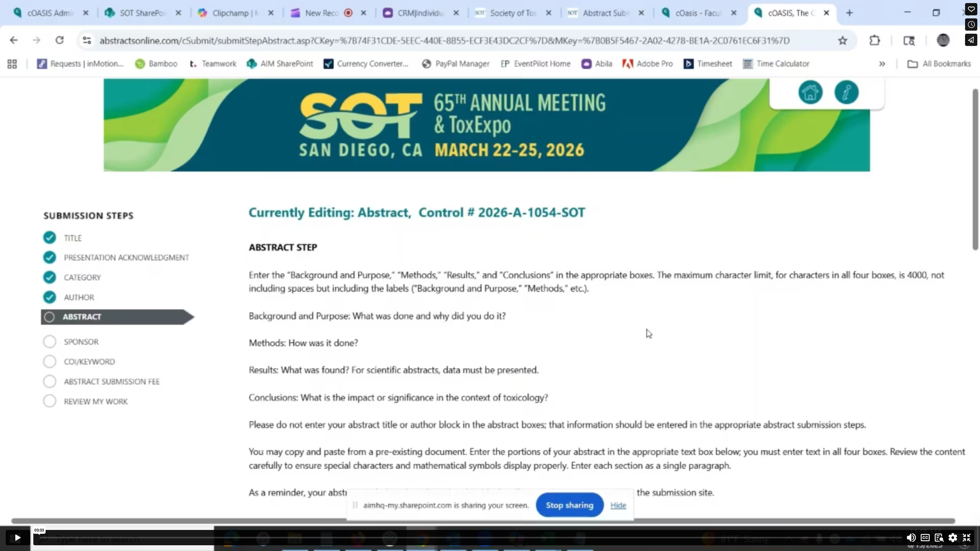
Task: Open site information icon in address bar
Action: (87, 40)
